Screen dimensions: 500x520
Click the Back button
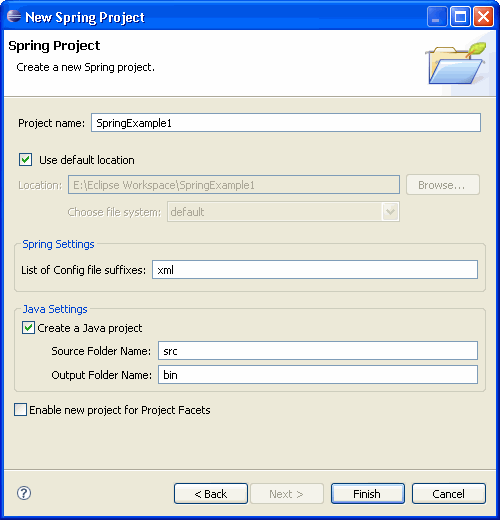point(211,494)
